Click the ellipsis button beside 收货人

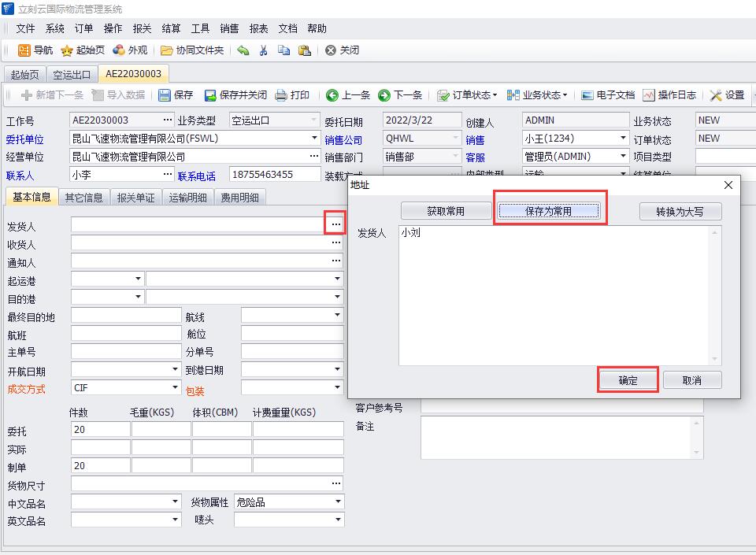coord(336,243)
